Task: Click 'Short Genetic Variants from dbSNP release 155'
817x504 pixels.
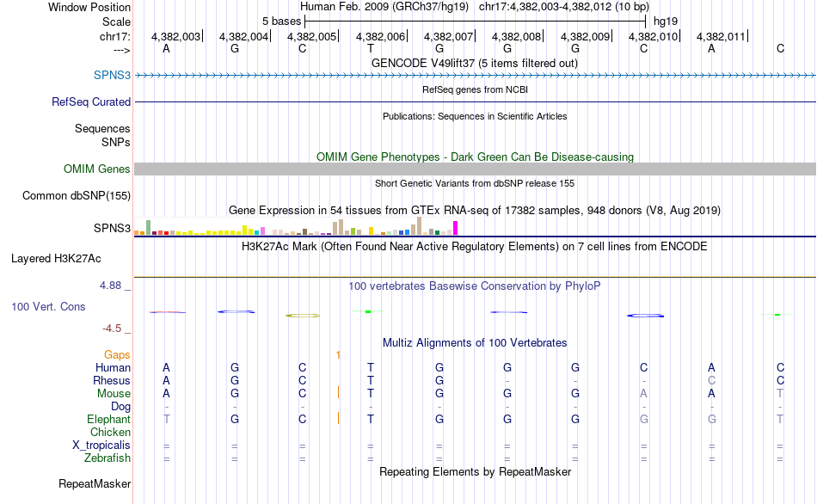Action: click(475, 183)
